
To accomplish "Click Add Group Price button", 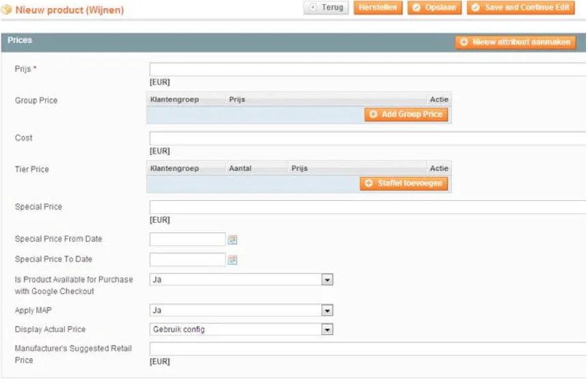I will tap(406, 114).
